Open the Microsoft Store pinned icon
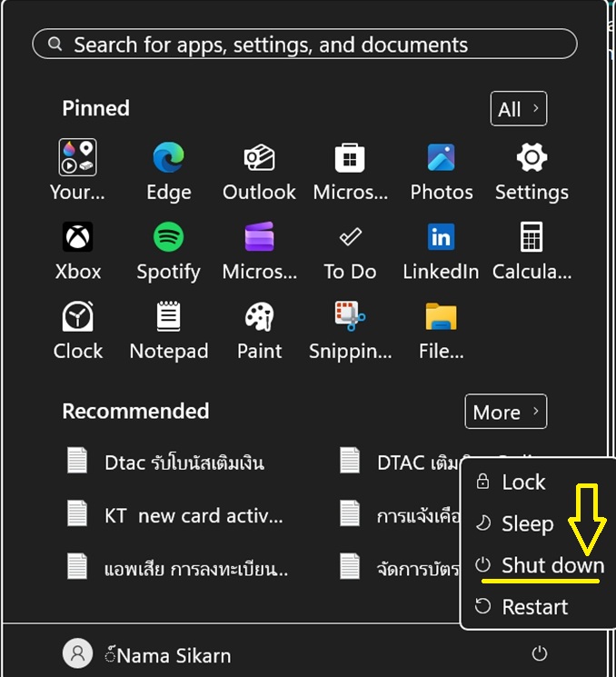Image resolution: width=616 pixels, height=677 pixels. point(350,170)
